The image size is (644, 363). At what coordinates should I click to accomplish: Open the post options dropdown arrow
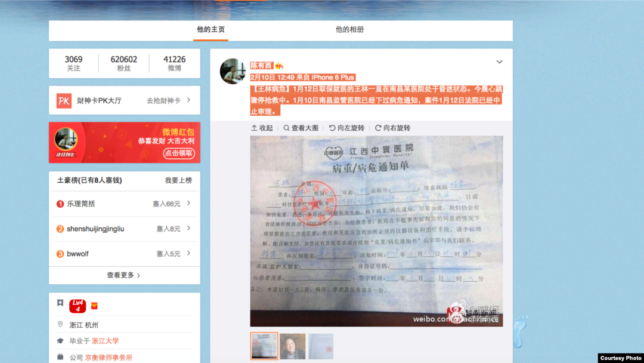point(500,62)
